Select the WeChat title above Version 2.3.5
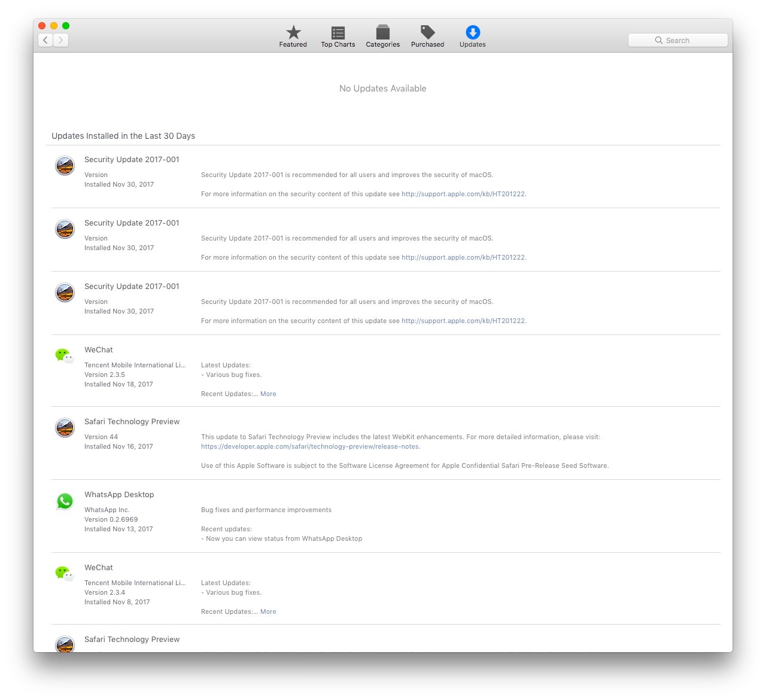The height and width of the screenshot is (700, 766). click(99, 349)
